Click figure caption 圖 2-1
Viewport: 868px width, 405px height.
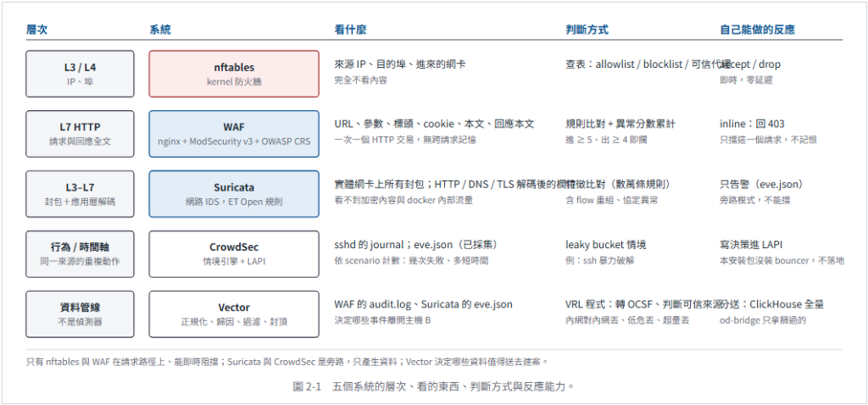(434, 386)
